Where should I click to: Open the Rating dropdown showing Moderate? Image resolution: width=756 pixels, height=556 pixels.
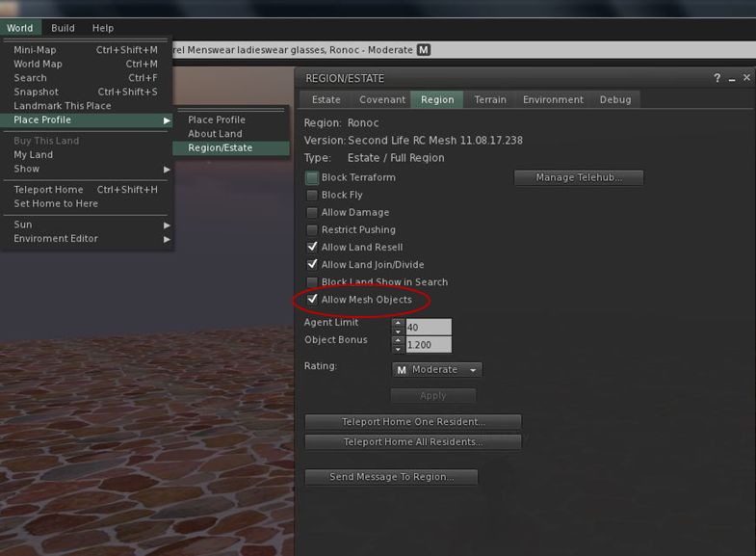pyautogui.click(x=436, y=370)
